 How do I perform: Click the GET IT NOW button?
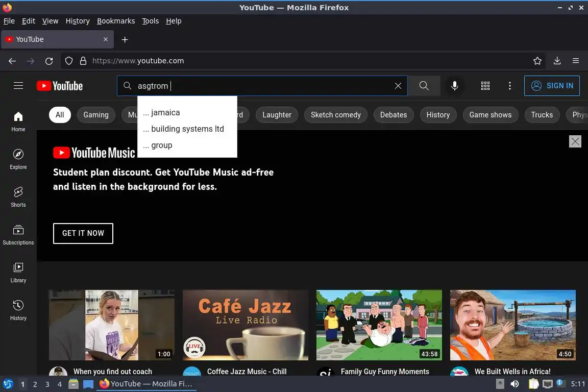(83, 233)
